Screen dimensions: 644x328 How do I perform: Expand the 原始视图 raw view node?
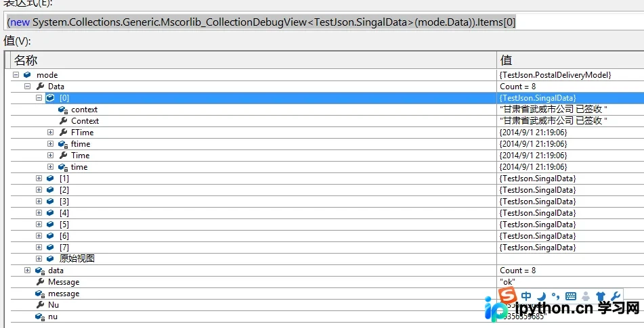click(39, 258)
